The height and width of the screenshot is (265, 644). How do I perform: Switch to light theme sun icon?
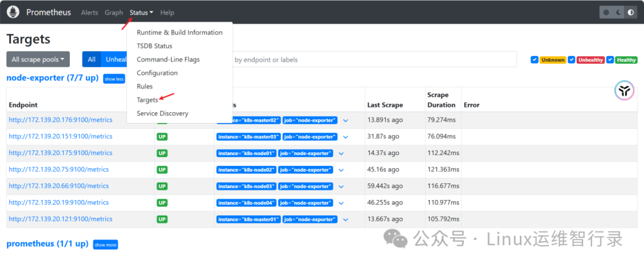click(606, 12)
